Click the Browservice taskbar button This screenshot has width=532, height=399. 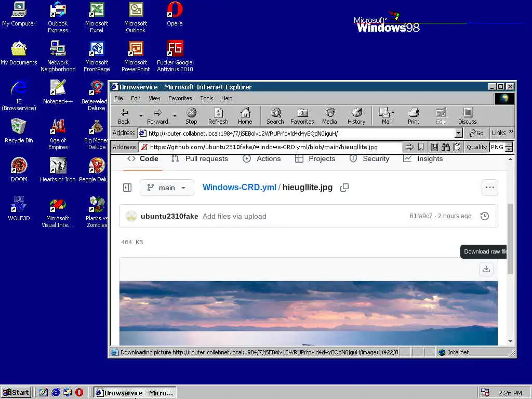[135, 393]
